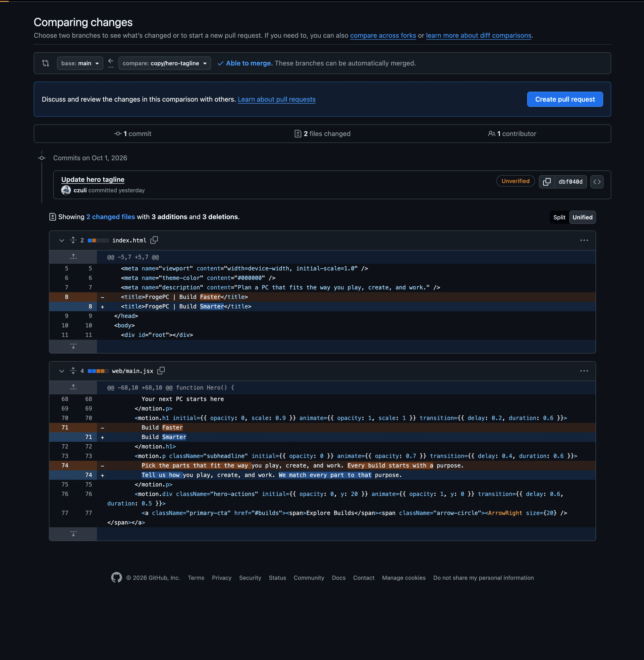Copy the web/main.jsx file path

[161, 371]
